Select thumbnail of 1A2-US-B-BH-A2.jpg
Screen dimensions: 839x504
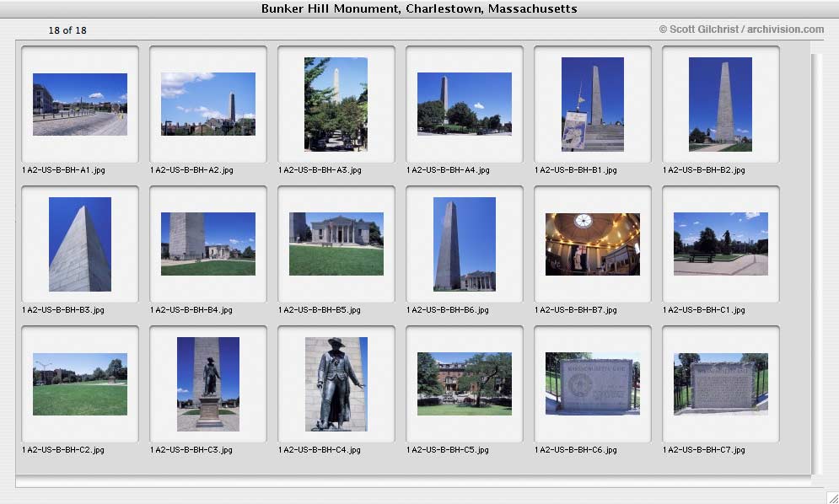pos(208,104)
